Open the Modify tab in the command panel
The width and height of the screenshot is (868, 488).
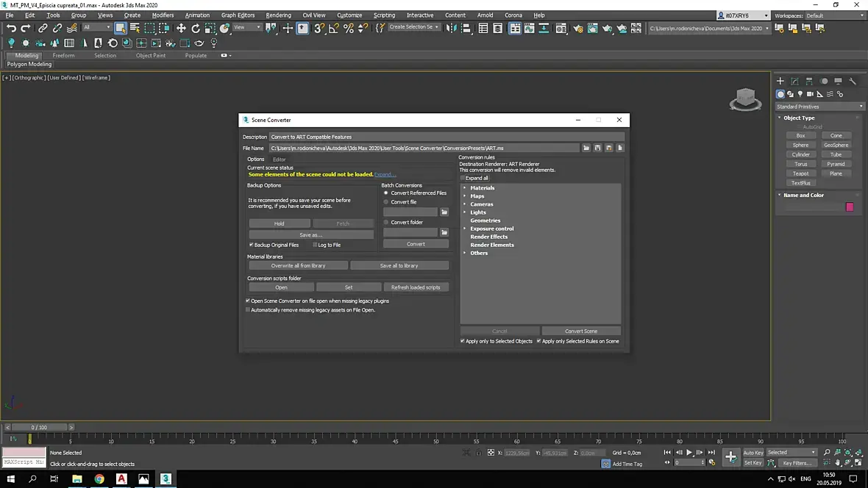click(794, 81)
